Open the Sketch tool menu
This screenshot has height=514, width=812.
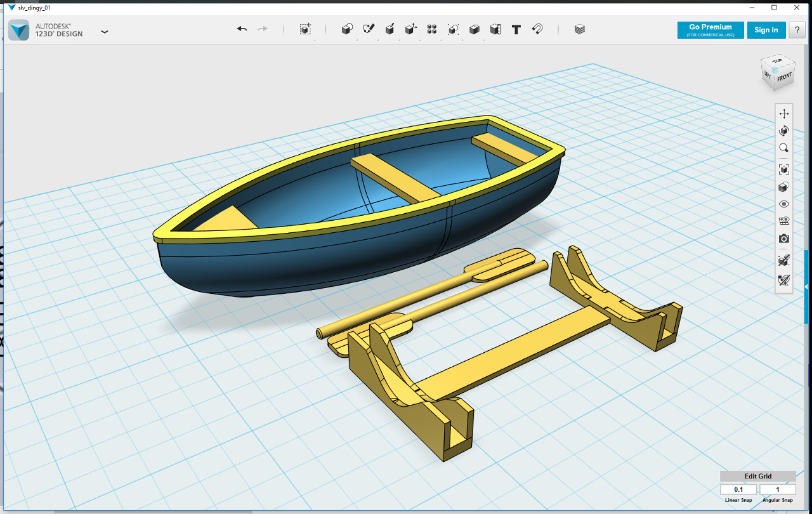pyautogui.click(x=369, y=29)
